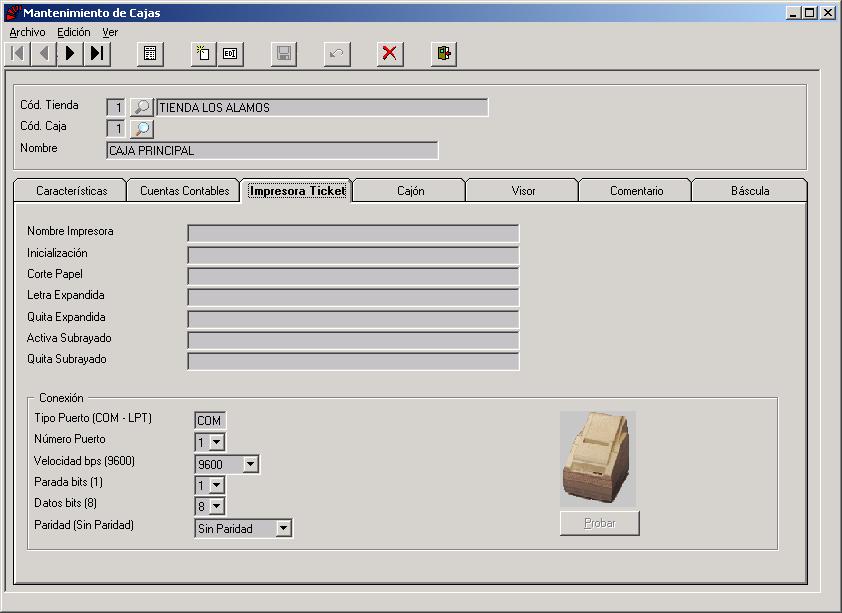Create a new record with toolbar icon
Viewport: 842px width, 613px height.
point(204,54)
